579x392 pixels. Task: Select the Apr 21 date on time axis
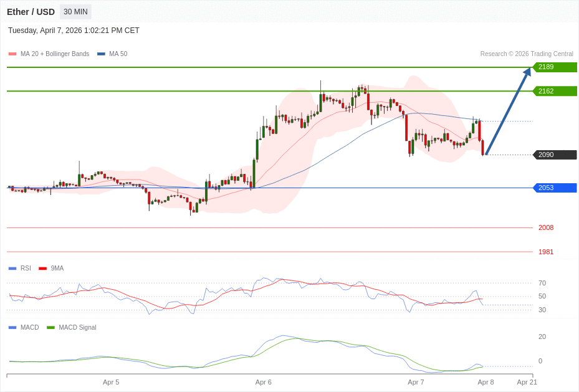527,382
